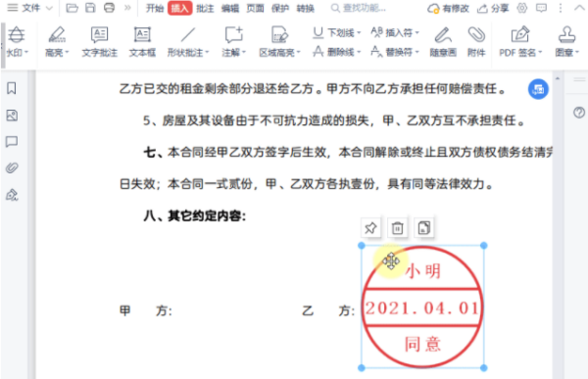
Task: Open the feedback message icon
Action: [x=541, y=8]
